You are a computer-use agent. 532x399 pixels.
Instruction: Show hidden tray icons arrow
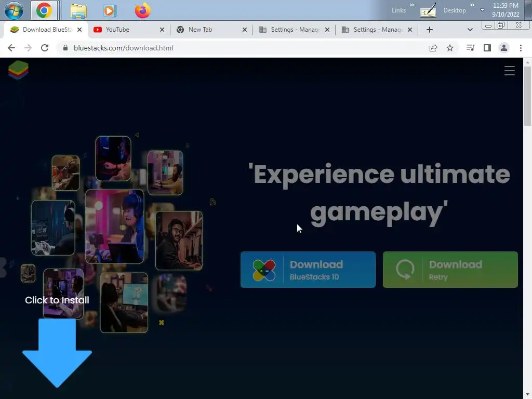[x=482, y=10]
